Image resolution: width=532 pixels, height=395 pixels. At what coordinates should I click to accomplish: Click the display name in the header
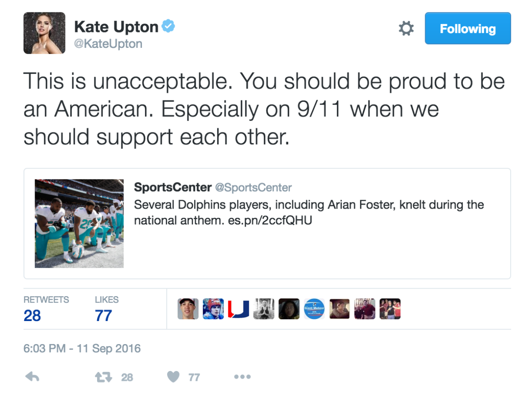coord(116,27)
